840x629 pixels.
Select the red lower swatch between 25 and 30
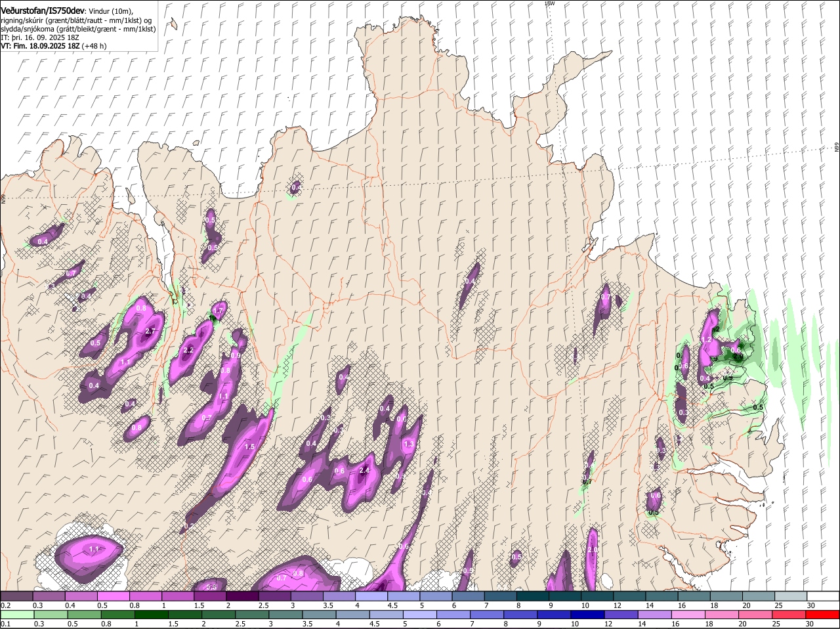click(x=789, y=615)
